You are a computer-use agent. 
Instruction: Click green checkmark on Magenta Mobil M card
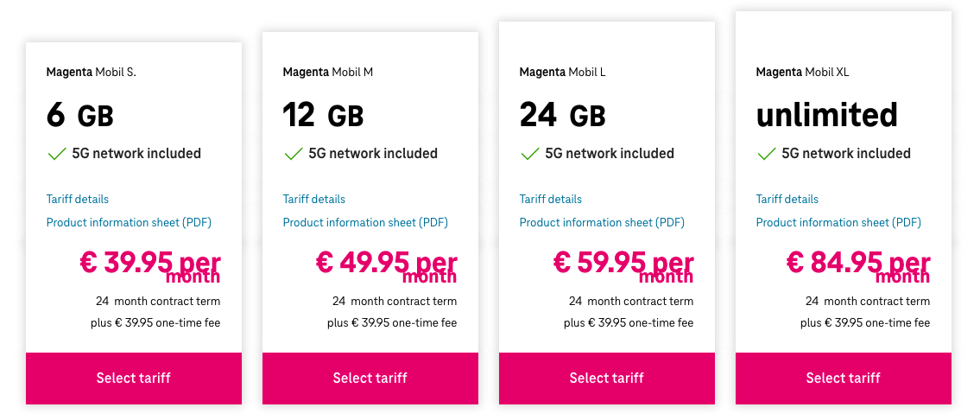tap(293, 154)
